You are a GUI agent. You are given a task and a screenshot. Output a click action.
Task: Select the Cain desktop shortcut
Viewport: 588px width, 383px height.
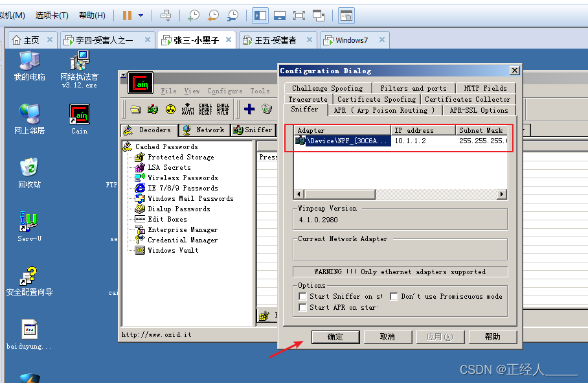(x=80, y=119)
